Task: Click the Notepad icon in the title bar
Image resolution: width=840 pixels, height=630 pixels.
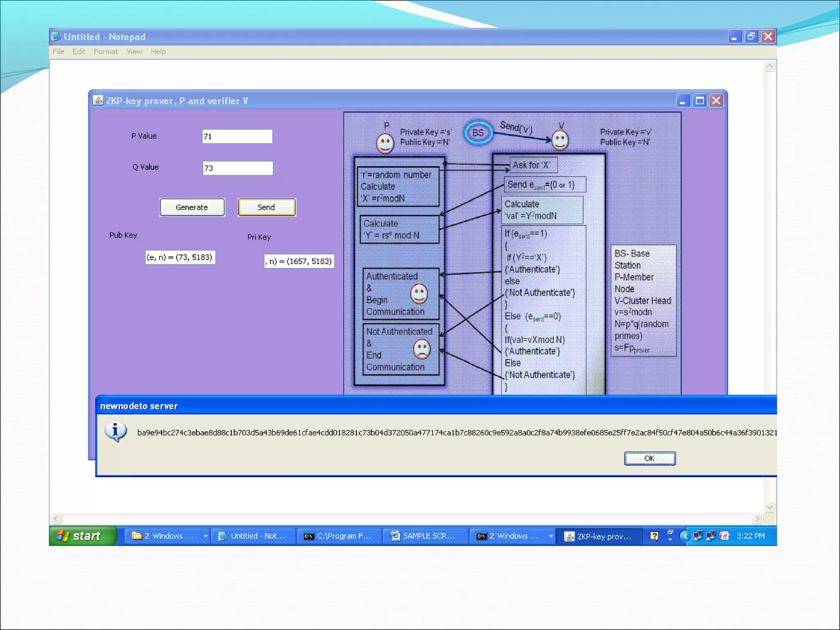Action: [56, 37]
